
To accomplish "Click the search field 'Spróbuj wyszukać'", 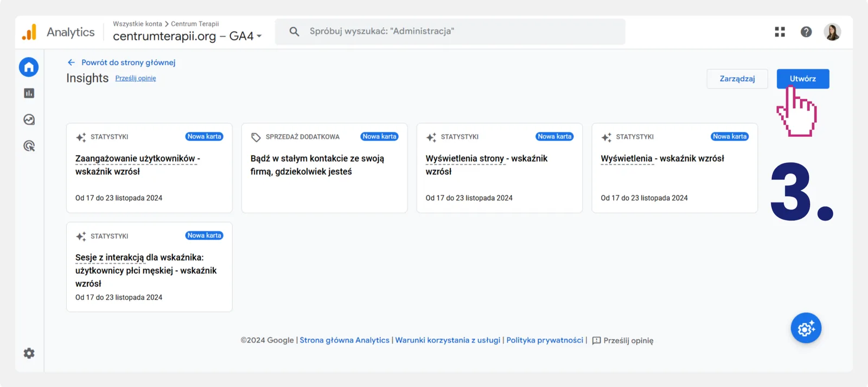I will 450,31.
